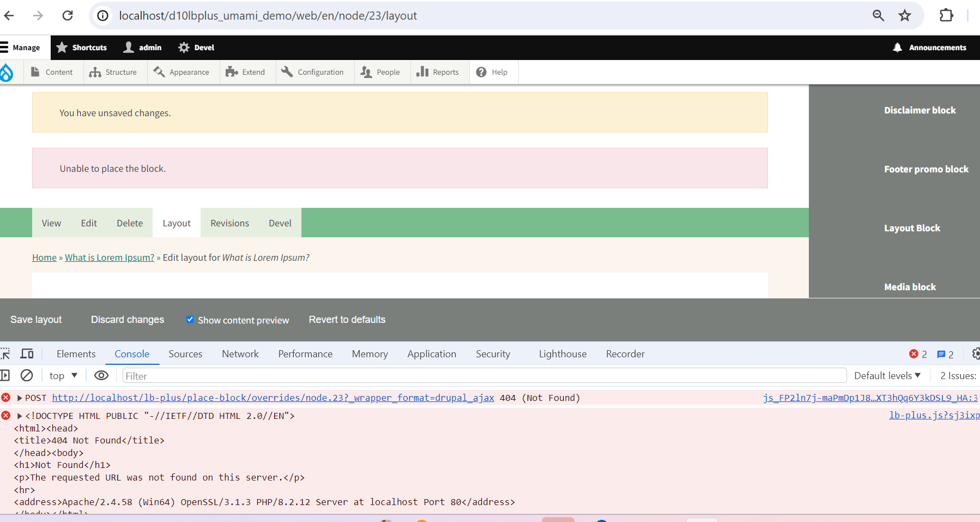Open the top frame context dropdown
This screenshot has height=522, width=980.
coord(63,375)
